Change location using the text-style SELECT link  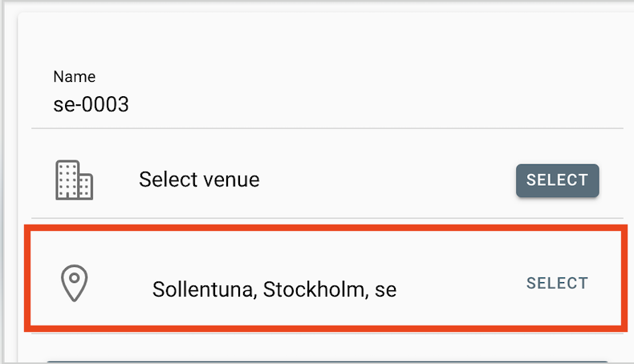557,283
